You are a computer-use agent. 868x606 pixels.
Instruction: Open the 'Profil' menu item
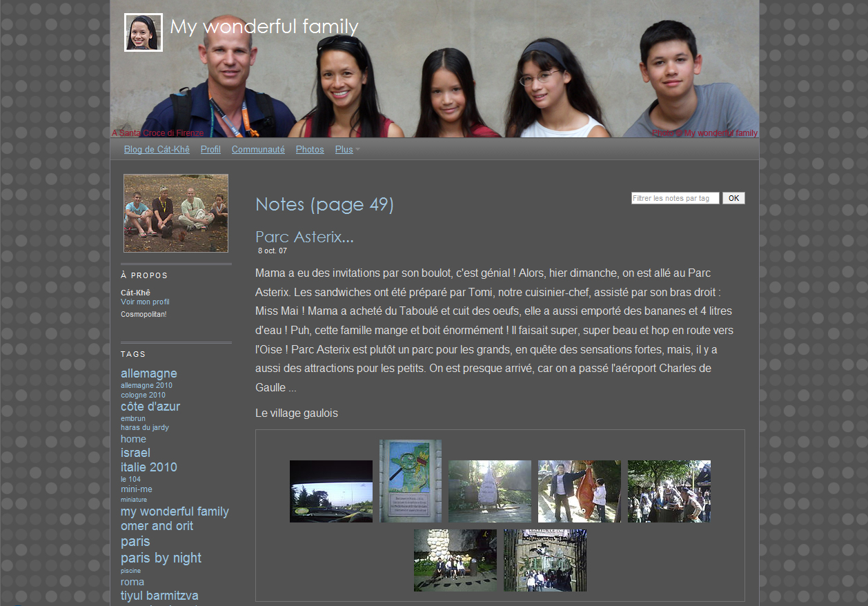click(x=210, y=150)
